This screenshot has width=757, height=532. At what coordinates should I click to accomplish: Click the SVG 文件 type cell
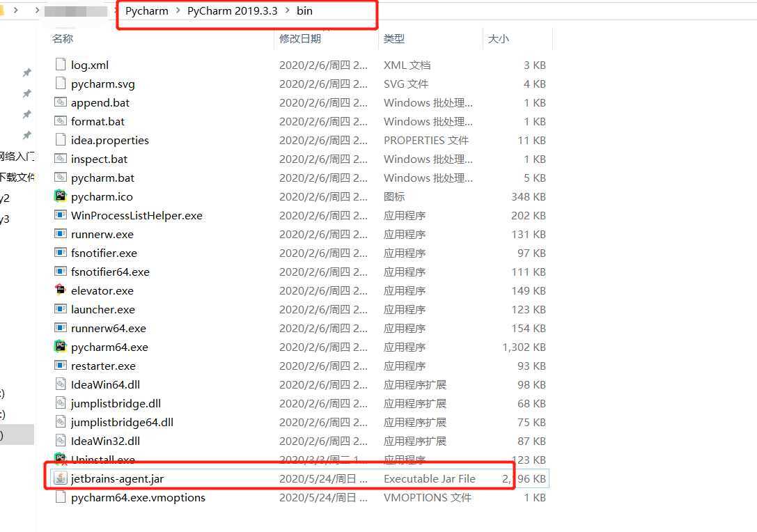coord(405,84)
